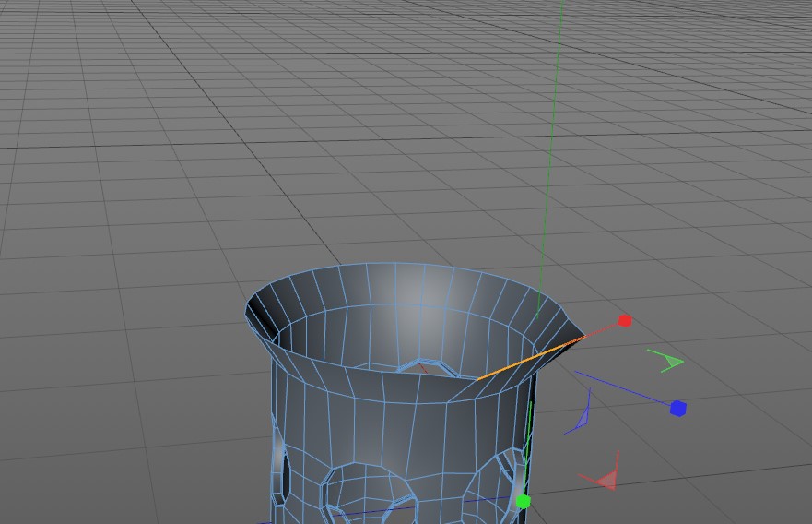Grab the blue Z-axis cube handle

coord(677,409)
